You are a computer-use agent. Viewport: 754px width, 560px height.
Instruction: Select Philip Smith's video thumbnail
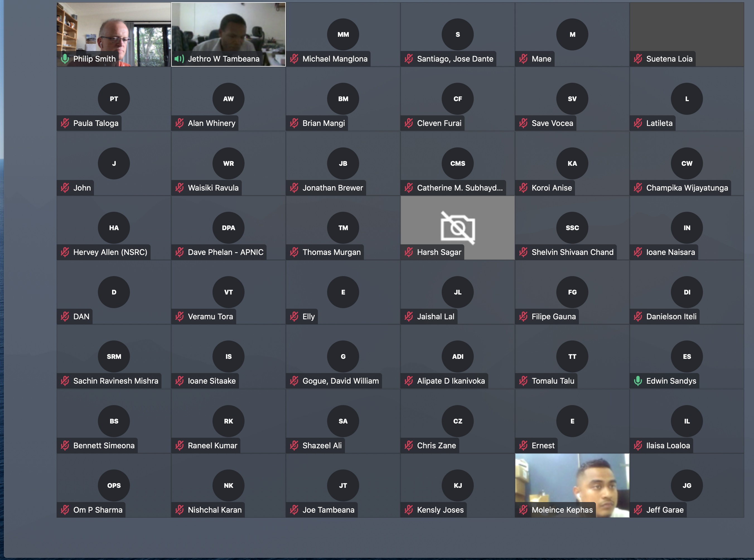click(x=113, y=34)
